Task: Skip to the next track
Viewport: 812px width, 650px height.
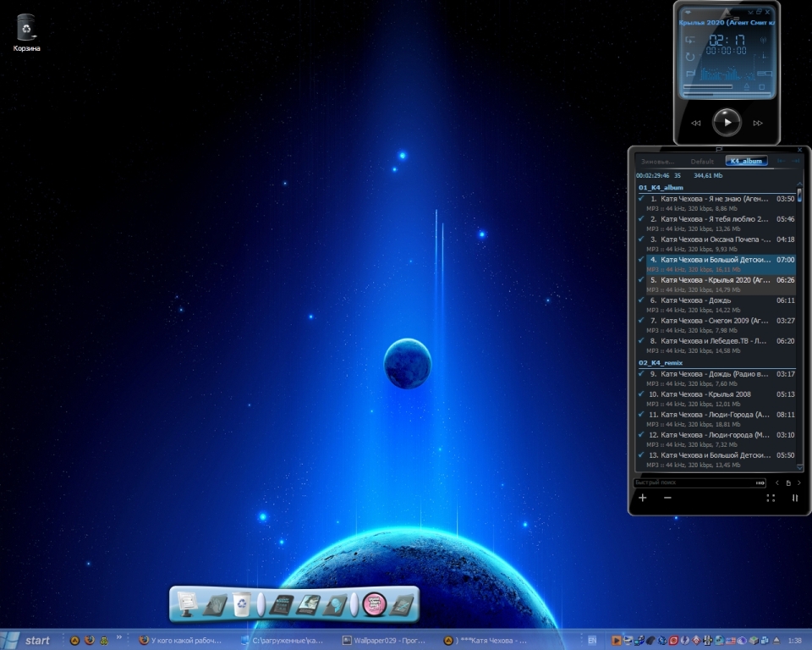Action: click(758, 123)
